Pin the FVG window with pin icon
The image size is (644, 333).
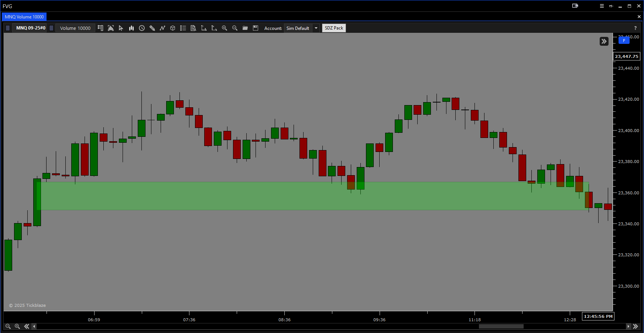click(611, 6)
